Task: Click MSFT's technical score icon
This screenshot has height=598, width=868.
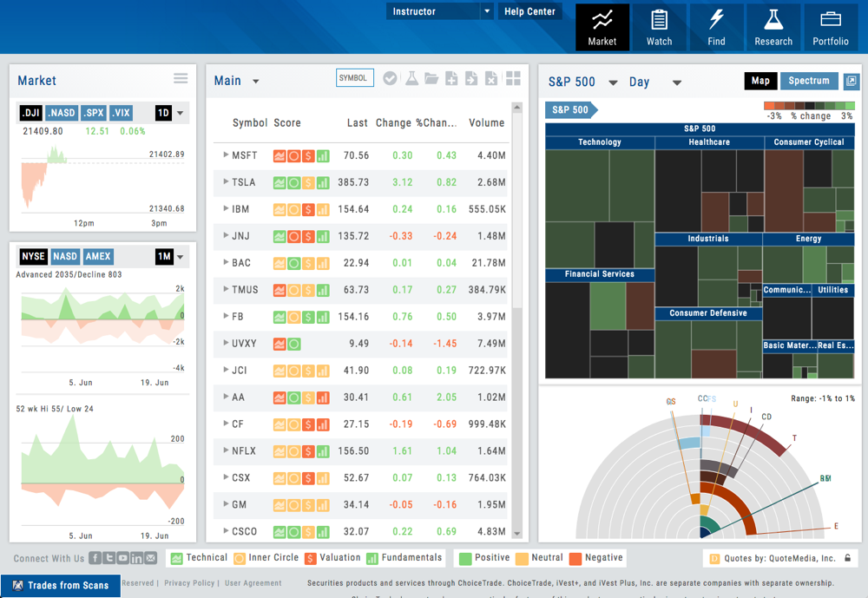Action: coord(279,156)
